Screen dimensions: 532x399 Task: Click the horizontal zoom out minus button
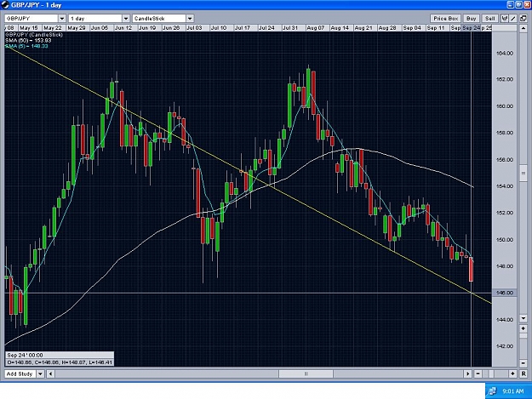(x=478, y=374)
